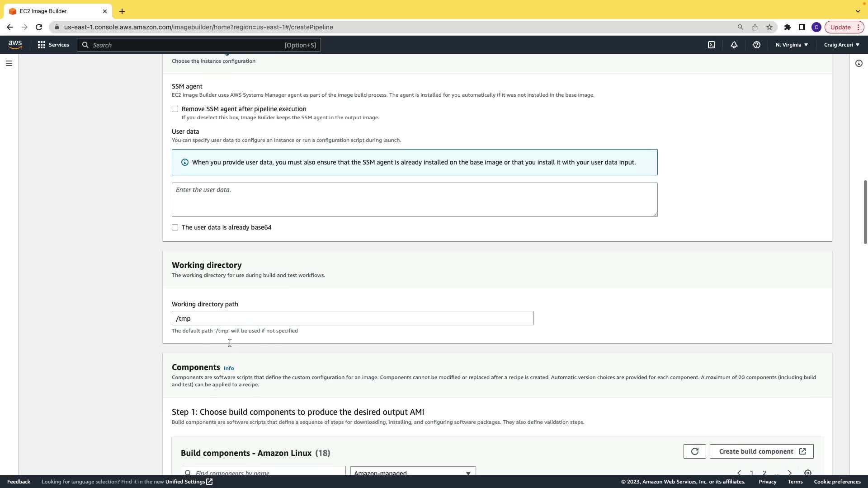The image size is (868, 488).
Task: Open the Components Info link
Action: 229,368
